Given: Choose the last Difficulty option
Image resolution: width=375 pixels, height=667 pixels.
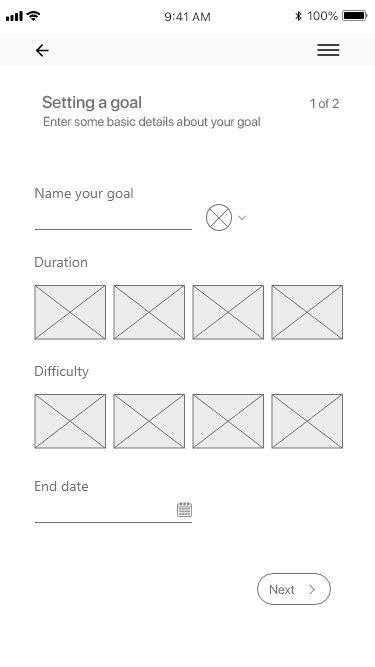Looking at the screenshot, I should click(307, 421).
